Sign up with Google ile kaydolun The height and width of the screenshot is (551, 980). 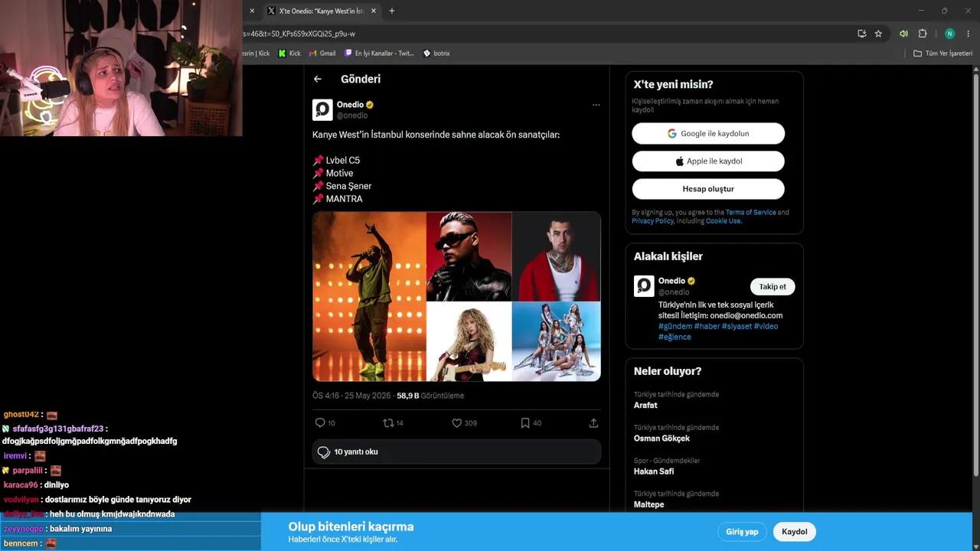pyautogui.click(x=708, y=133)
